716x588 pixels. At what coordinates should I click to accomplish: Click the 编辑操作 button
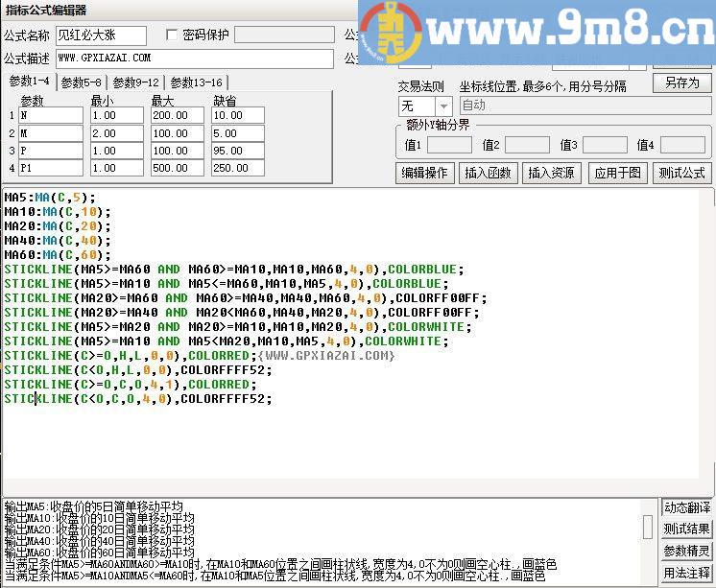tap(424, 174)
